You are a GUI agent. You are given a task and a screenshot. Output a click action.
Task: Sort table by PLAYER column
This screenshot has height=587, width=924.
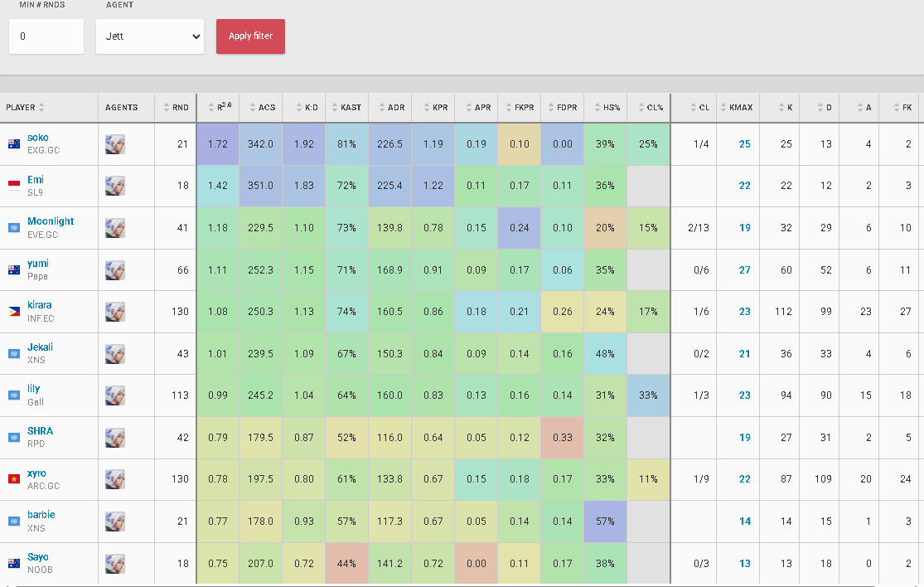[25, 107]
